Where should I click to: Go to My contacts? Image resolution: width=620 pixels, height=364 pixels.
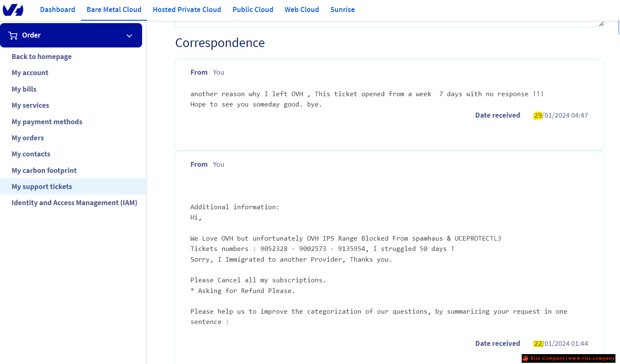tap(31, 154)
